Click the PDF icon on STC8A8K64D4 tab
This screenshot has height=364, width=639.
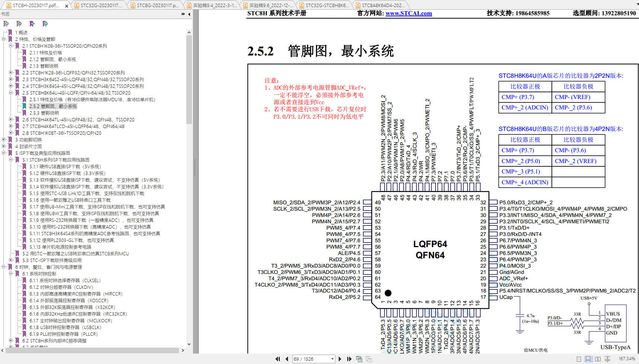click(x=358, y=6)
